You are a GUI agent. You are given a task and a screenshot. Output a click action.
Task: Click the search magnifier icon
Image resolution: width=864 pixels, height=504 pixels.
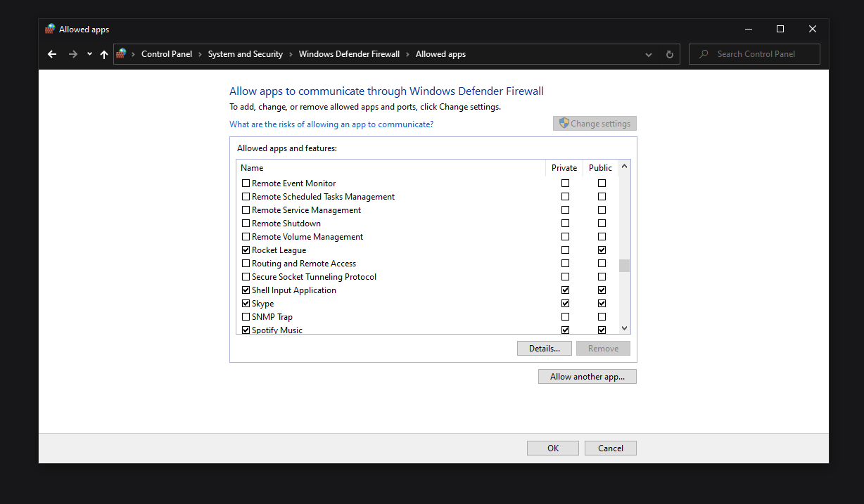[704, 54]
